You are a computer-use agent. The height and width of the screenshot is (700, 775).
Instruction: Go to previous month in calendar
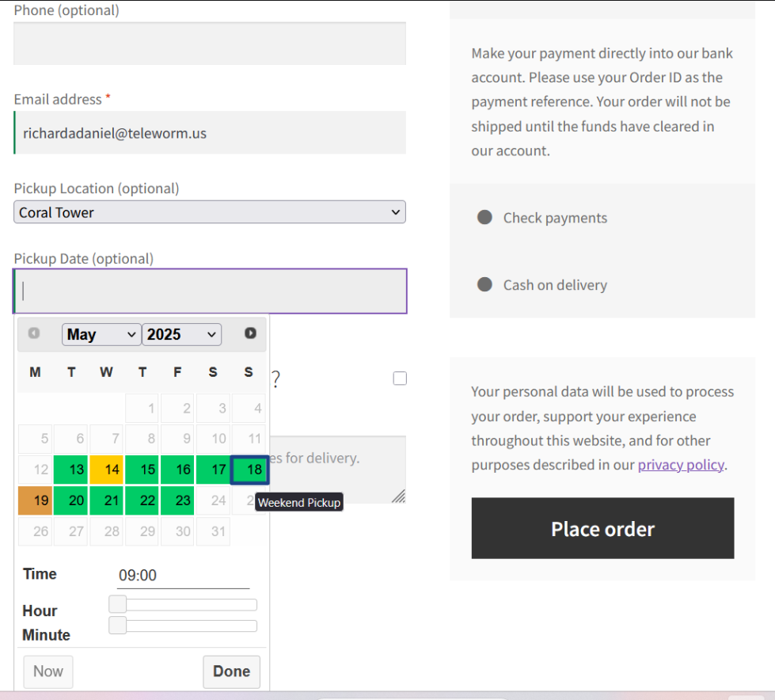[33, 333]
